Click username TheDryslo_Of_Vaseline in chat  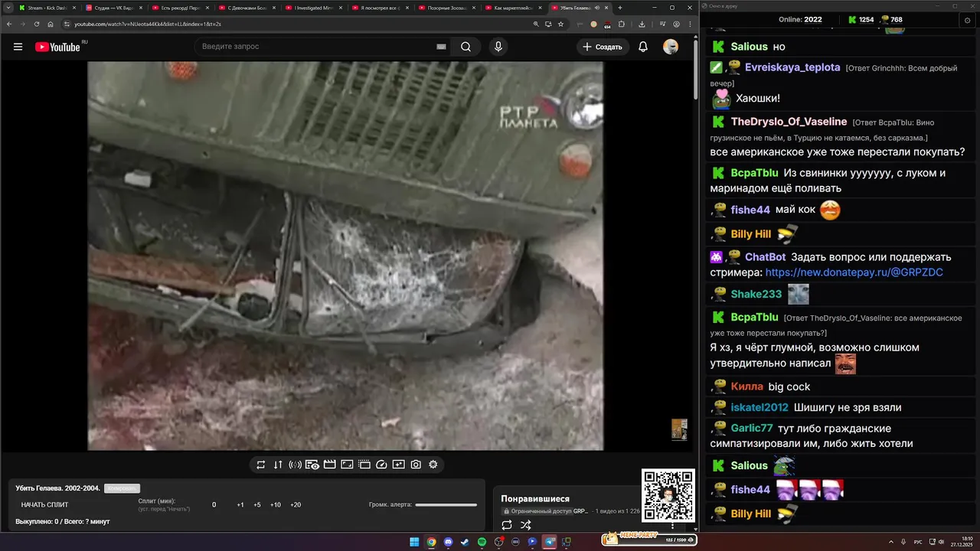[x=789, y=122]
